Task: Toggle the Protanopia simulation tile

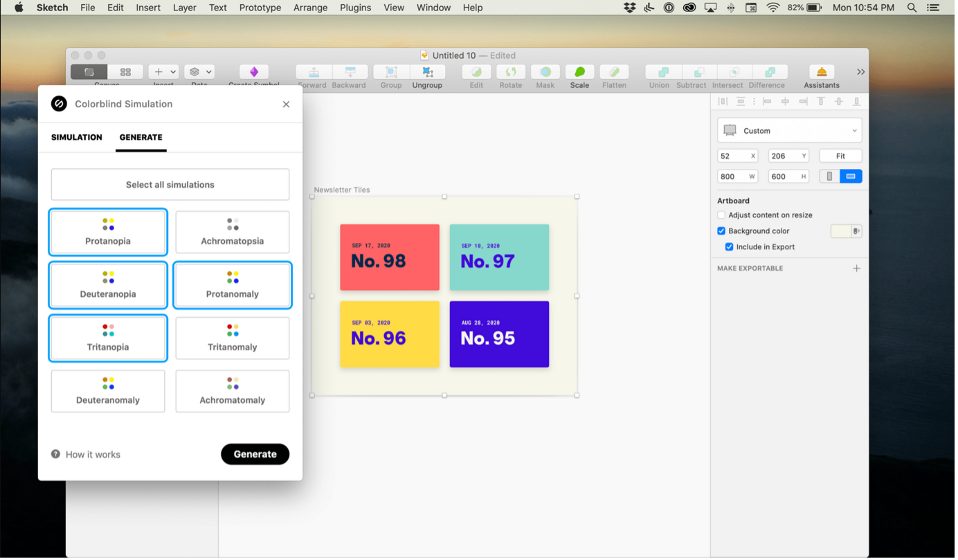Action: (108, 233)
